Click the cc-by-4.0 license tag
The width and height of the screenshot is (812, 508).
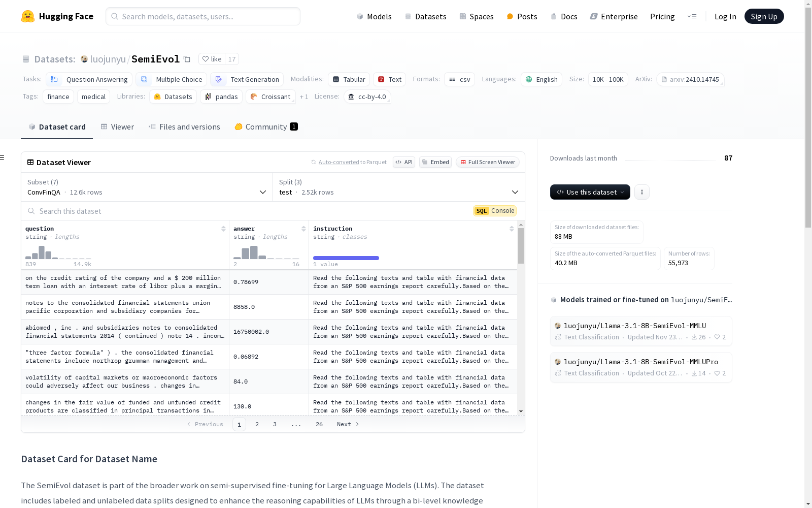(367, 97)
